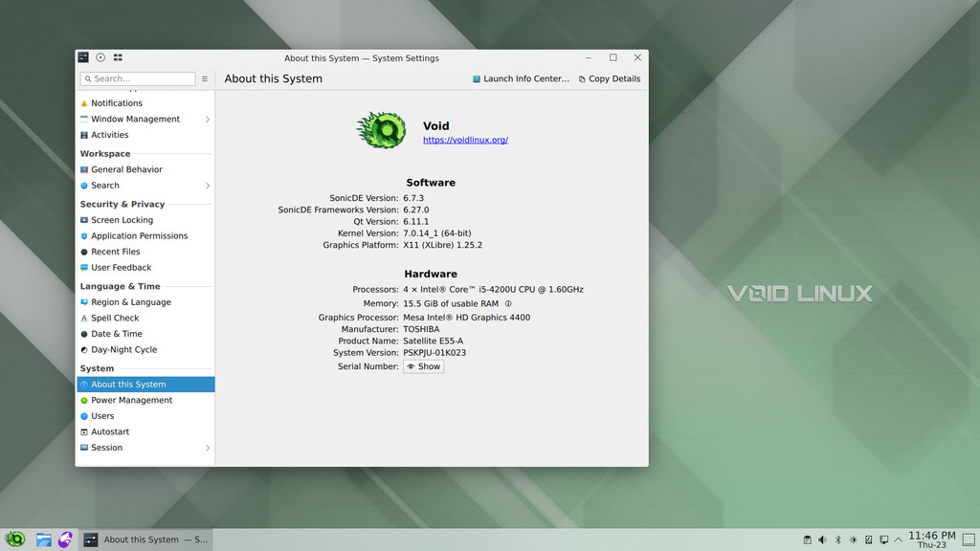The height and width of the screenshot is (551, 980).
Task: Click the Void logo image
Action: pyautogui.click(x=381, y=130)
